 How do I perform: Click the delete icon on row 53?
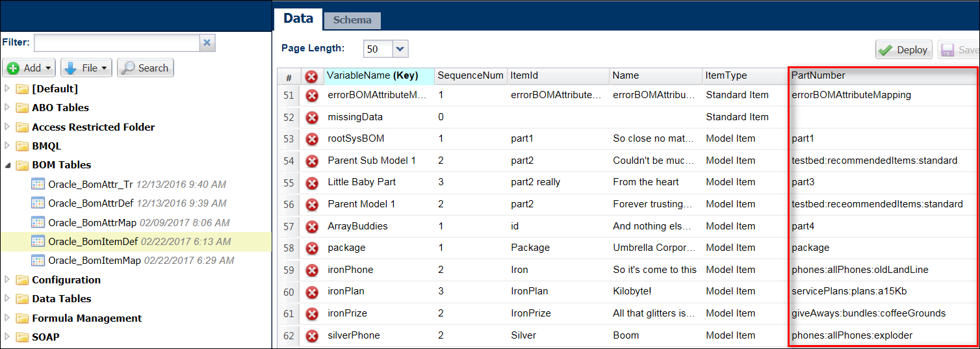click(x=312, y=139)
